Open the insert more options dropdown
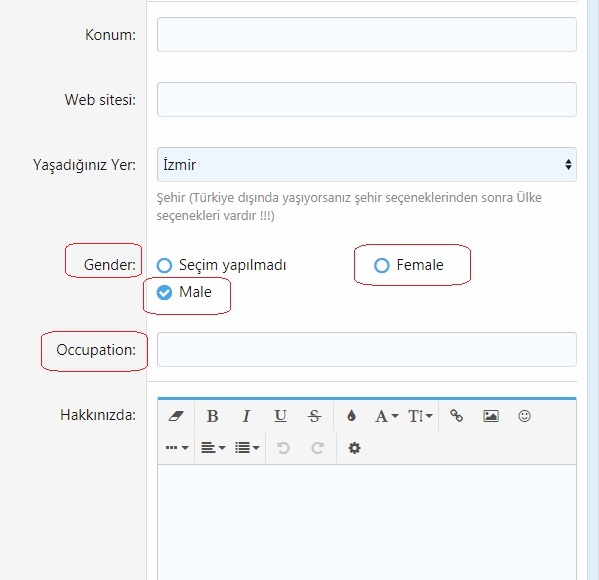This screenshot has width=599, height=580. [x=177, y=447]
